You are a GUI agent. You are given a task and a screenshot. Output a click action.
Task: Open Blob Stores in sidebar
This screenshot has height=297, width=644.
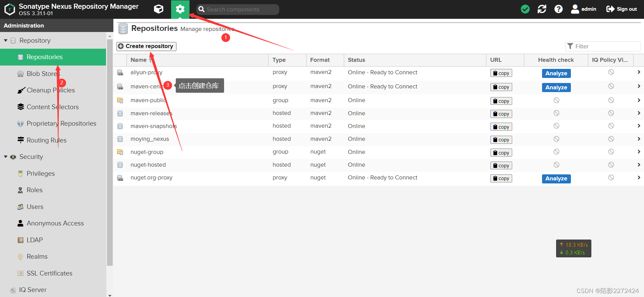53,74
